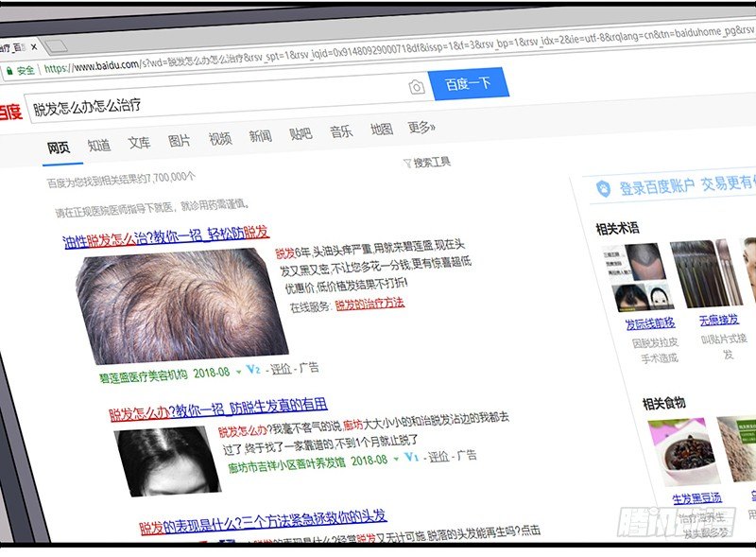Open the 发际线前移 related term
This screenshot has height=557, width=756.
650,323
